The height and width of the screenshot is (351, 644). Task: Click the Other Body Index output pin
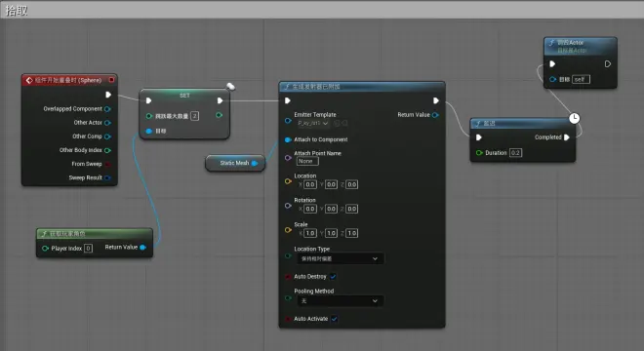(x=107, y=150)
